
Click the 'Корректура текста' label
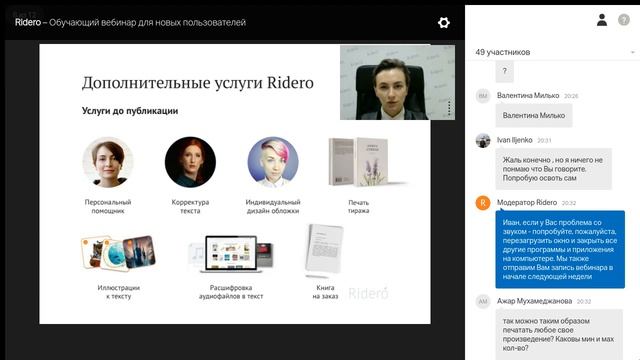pos(190,207)
